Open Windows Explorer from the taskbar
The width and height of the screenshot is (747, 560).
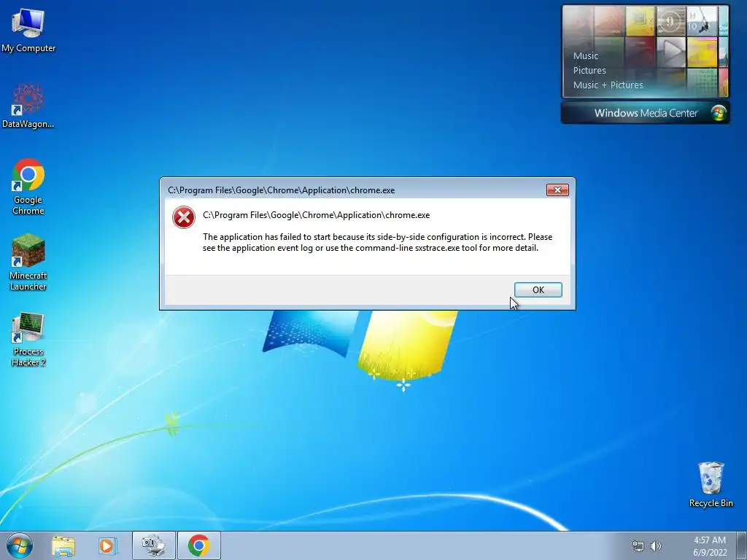(x=63, y=546)
